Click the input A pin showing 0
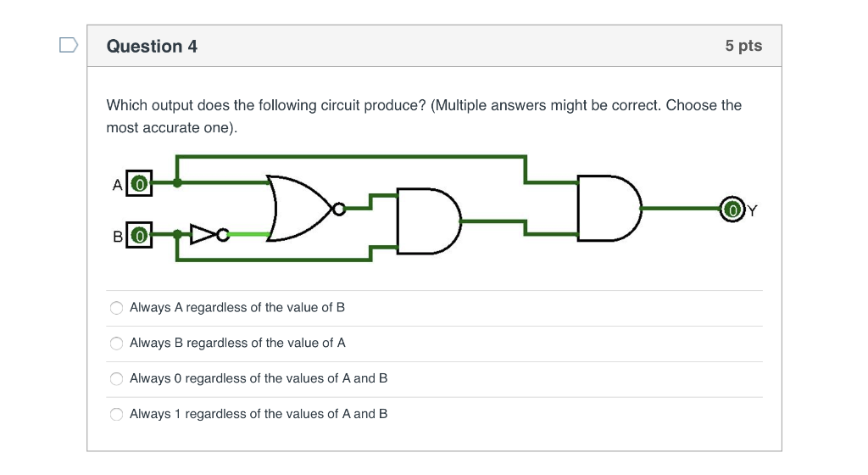The image size is (868, 475). (139, 183)
